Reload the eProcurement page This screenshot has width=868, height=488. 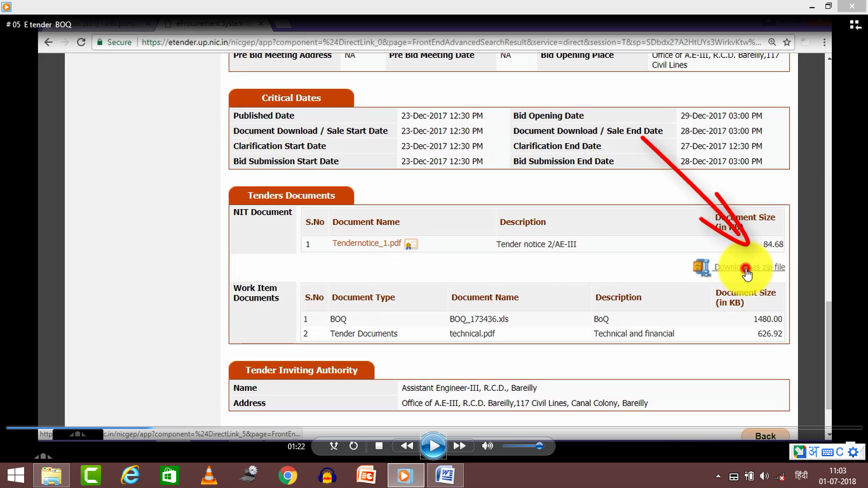(x=81, y=42)
